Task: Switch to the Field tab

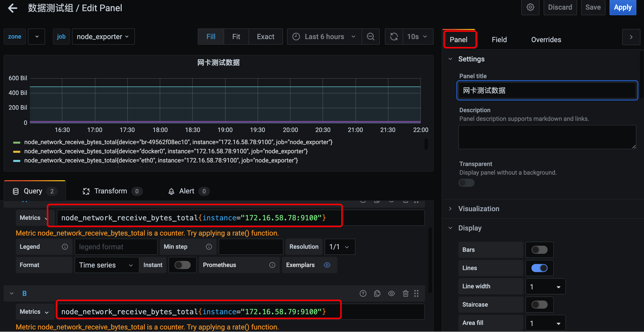Action: point(499,40)
